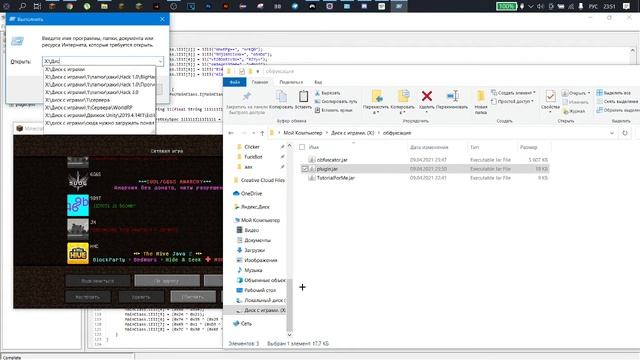
Task: Open the FuckBot quick access folder
Action: (249, 157)
